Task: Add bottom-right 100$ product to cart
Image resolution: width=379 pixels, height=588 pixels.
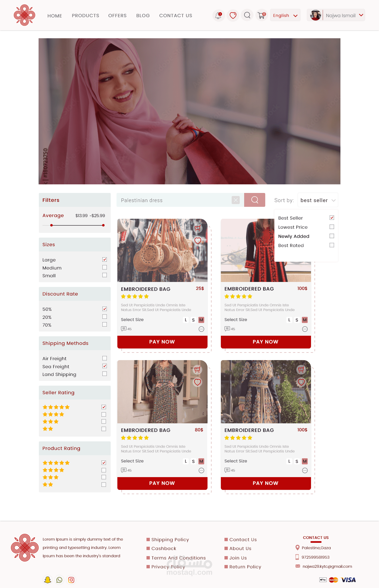Action: click(x=301, y=370)
